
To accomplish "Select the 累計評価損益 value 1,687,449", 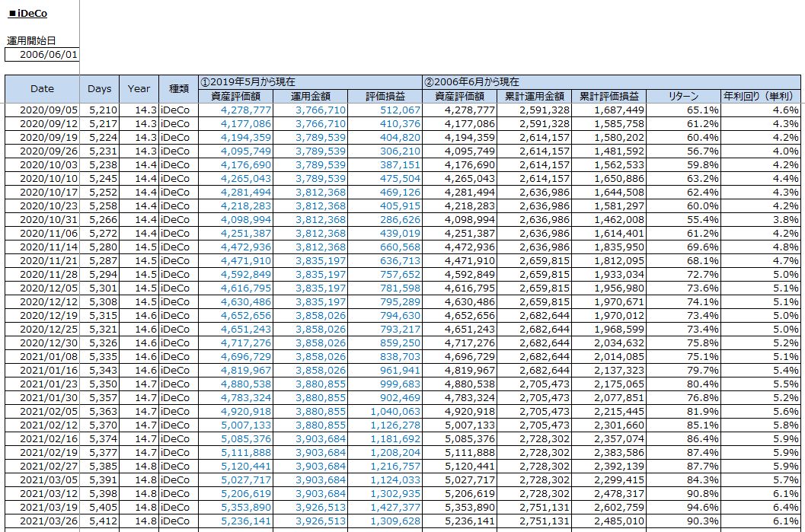I will coord(609,110).
